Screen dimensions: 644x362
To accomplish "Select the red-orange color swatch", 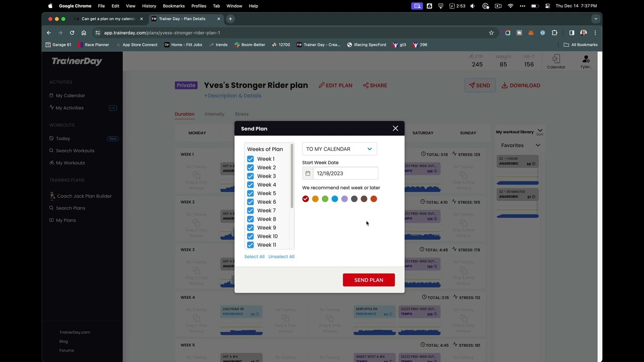I will tap(374, 199).
